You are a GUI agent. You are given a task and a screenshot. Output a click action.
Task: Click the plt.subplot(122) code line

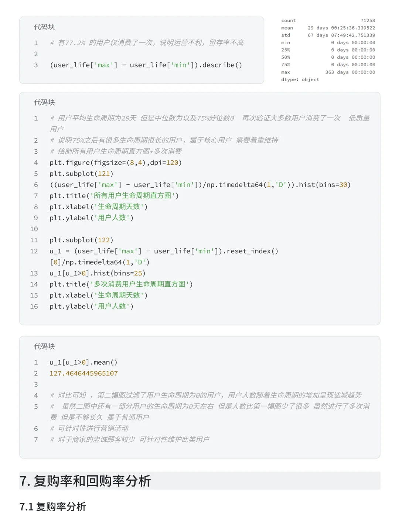point(81,240)
